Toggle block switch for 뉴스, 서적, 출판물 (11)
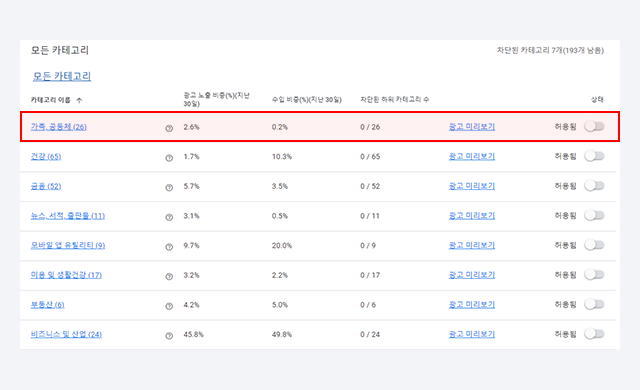This screenshot has height=390, width=640. pos(594,215)
